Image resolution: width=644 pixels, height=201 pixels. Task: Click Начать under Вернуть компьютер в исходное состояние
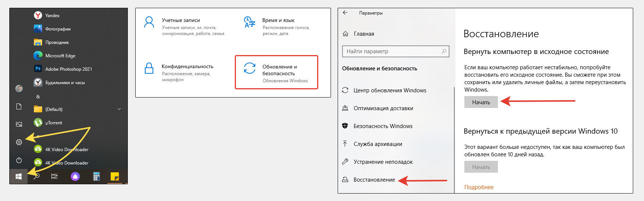pos(481,102)
